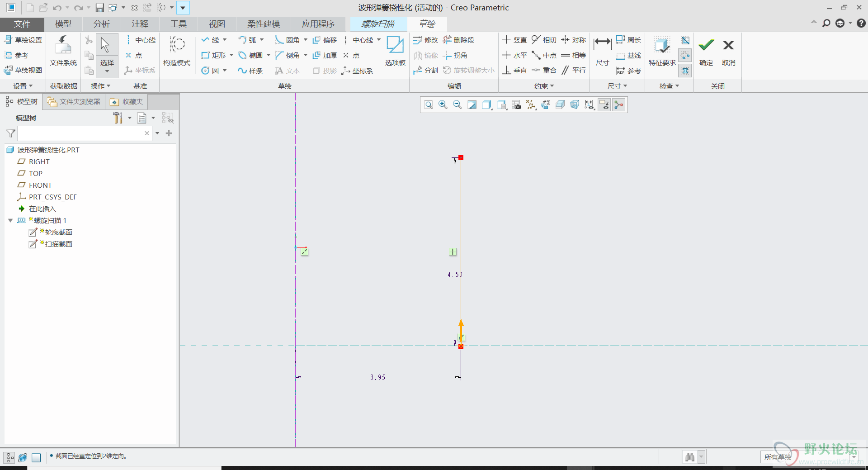
Task: Click the 偏移 (Offset) sketch tool
Action: coord(325,40)
